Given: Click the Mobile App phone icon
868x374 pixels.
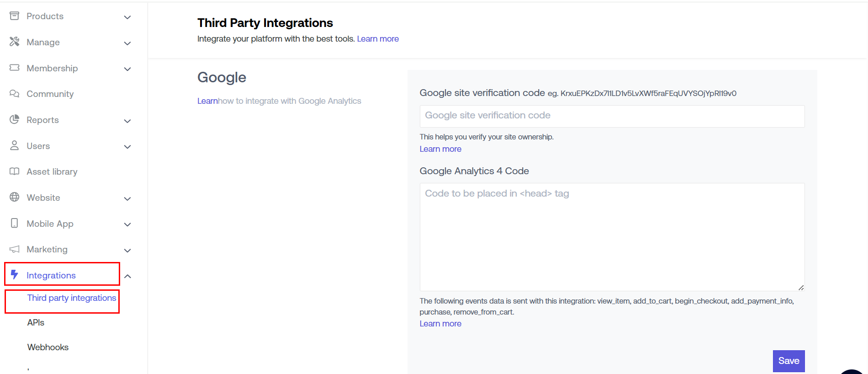Looking at the screenshot, I should (15, 223).
